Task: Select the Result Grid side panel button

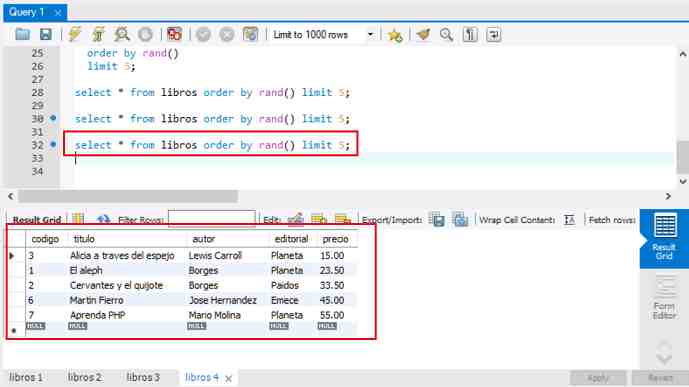Action: tap(664, 238)
